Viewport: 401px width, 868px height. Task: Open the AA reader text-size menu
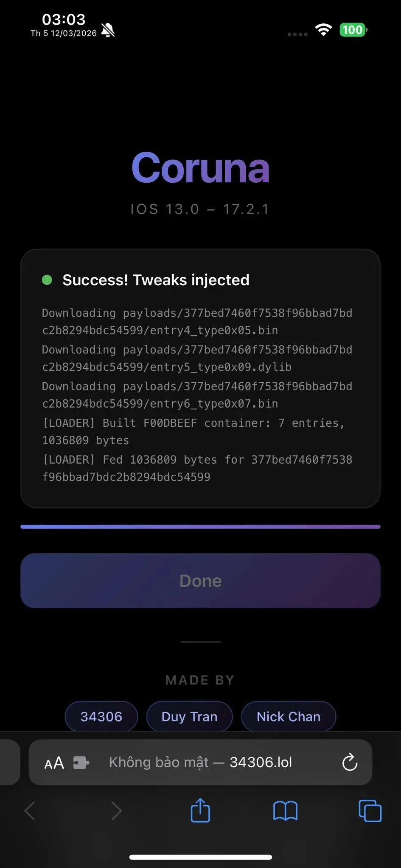(x=54, y=763)
